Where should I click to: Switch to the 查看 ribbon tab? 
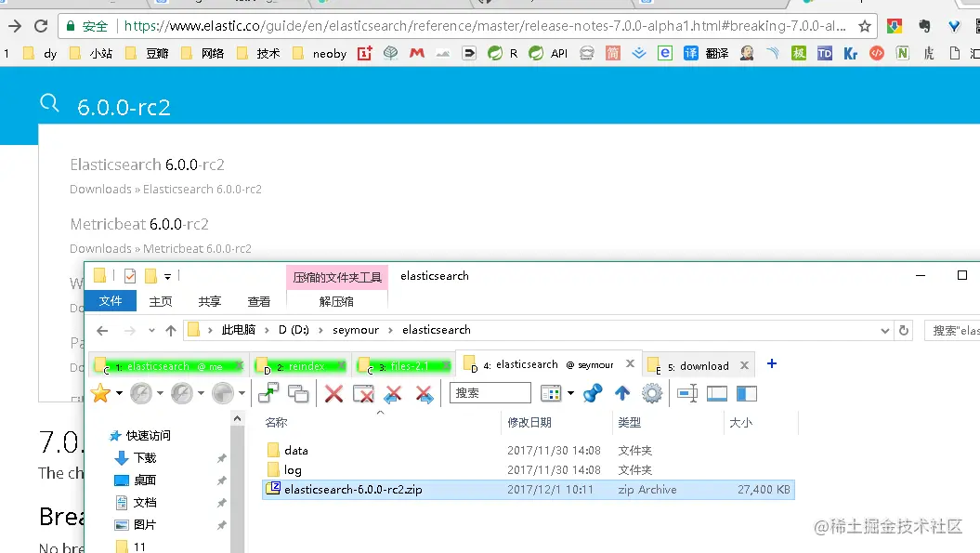pos(259,301)
